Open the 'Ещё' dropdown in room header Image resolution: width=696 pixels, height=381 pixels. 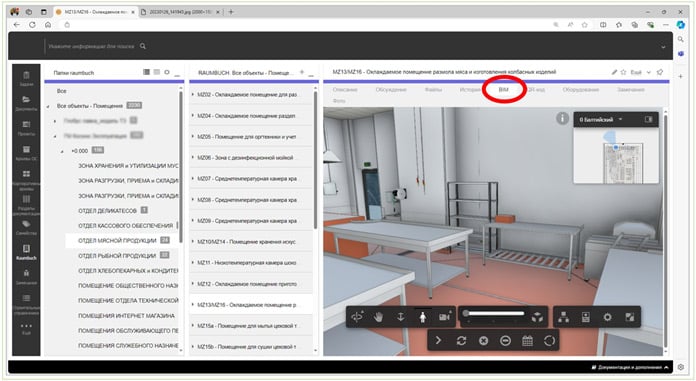click(x=641, y=72)
